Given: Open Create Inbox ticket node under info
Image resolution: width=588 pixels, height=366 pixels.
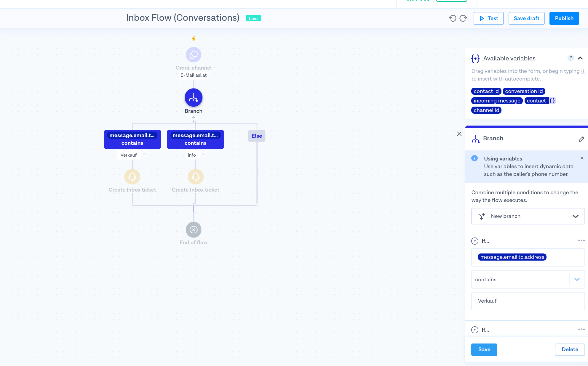Looking at the screenshot, I should point(196,177).
